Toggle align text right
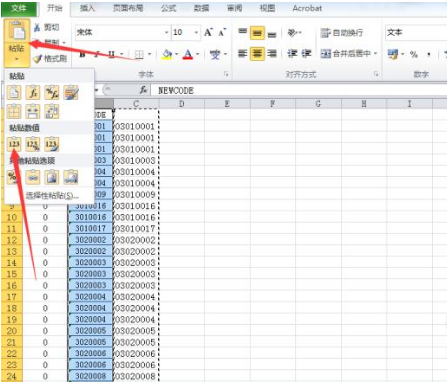 point(272,53)
